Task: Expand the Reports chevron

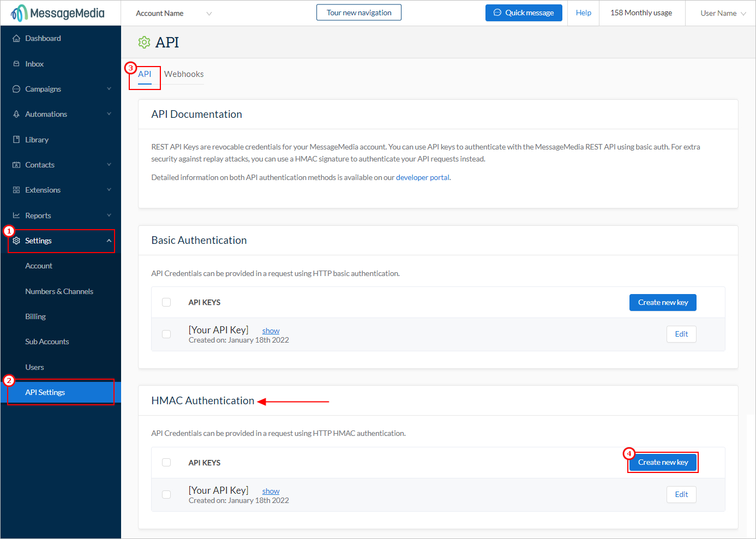Action: pos(109,215)
